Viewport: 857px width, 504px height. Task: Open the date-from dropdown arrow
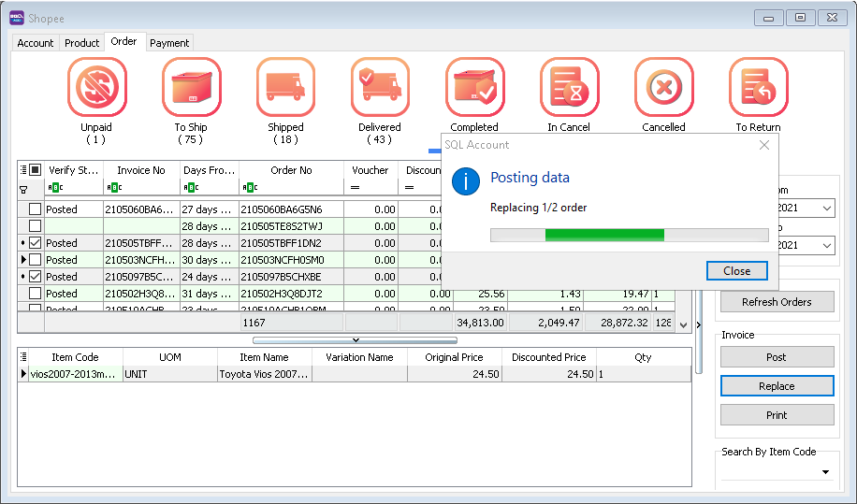pyautogui.click(x=825, y=209)
